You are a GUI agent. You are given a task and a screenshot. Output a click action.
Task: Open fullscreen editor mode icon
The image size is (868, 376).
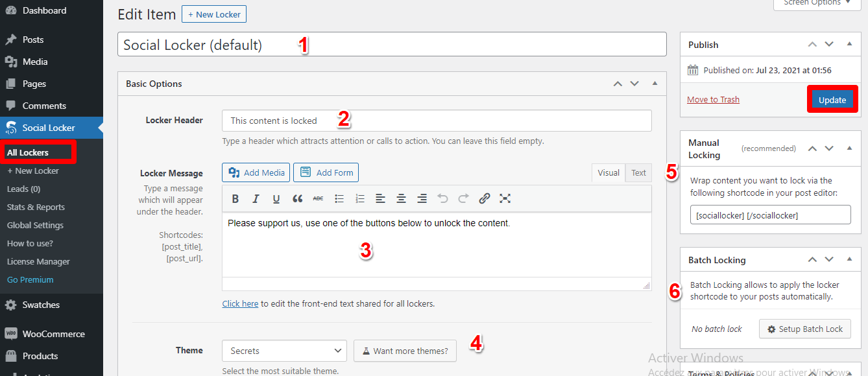(x=505, y=199)
